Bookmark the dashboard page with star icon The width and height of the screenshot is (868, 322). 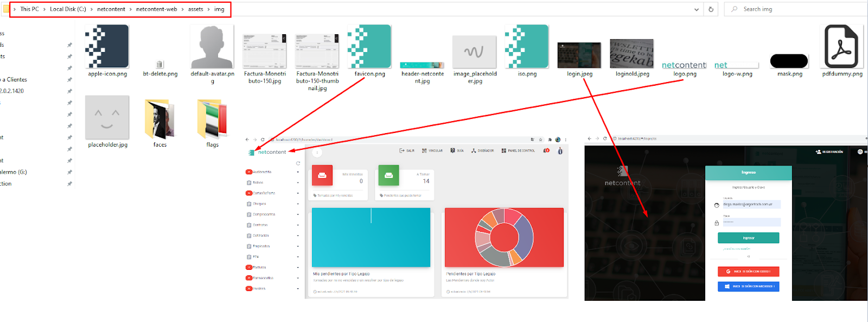540,140
